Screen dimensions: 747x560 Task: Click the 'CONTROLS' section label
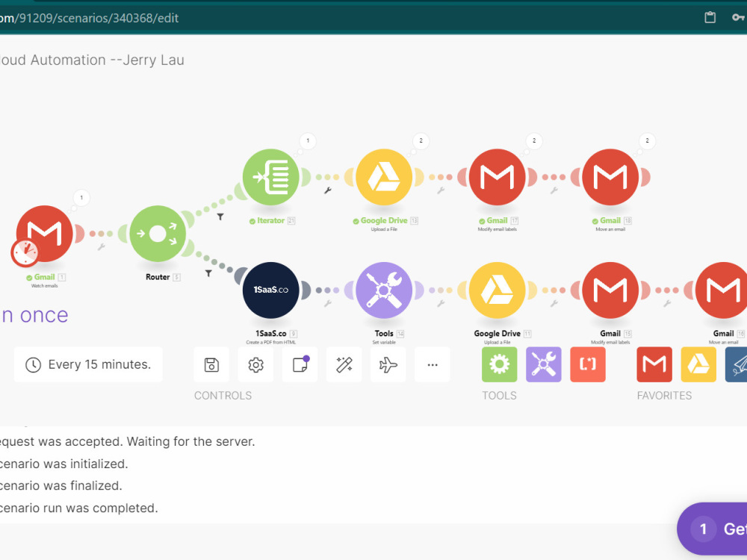[x=223, y=396]
